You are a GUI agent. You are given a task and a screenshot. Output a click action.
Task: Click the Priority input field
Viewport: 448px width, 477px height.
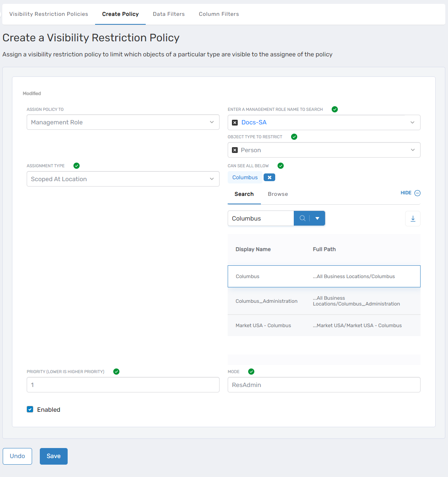123,385
